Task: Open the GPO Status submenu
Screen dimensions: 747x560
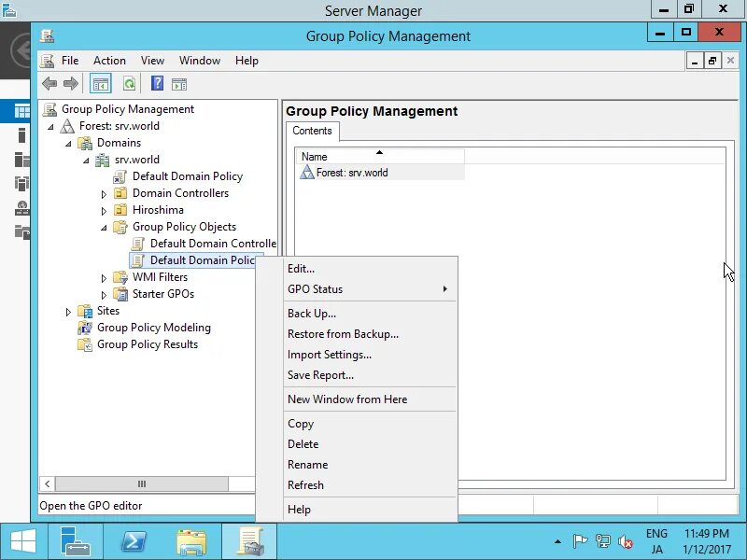Action: (x=370, y=289)
